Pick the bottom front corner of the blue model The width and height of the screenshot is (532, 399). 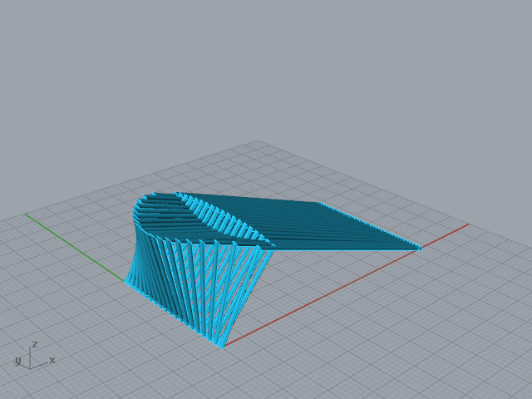[x=221, y=346]
